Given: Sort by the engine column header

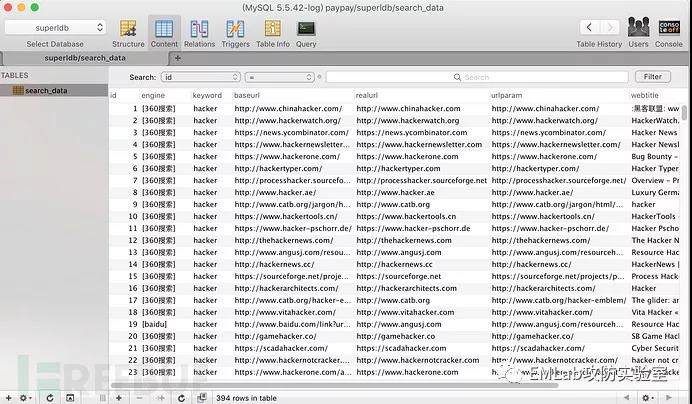Looking at the screenshot, I should pos(165,95).
